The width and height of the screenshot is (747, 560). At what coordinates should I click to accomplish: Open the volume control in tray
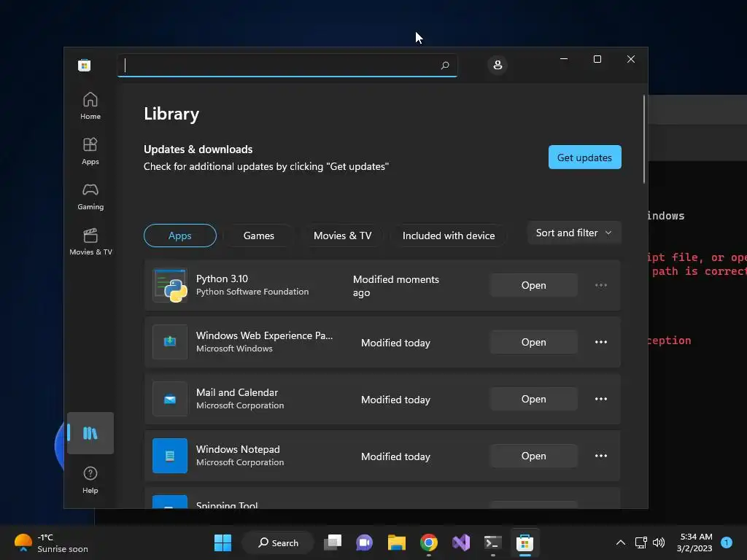point(659,542)
